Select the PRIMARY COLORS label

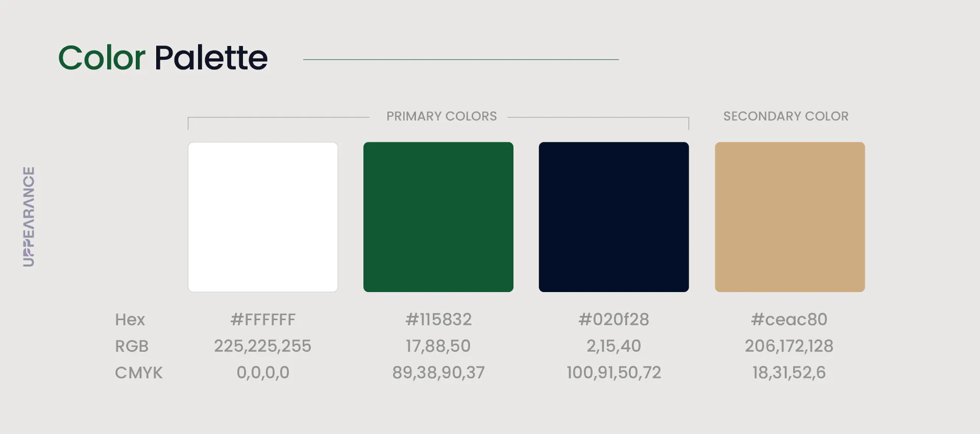(442, 116)
